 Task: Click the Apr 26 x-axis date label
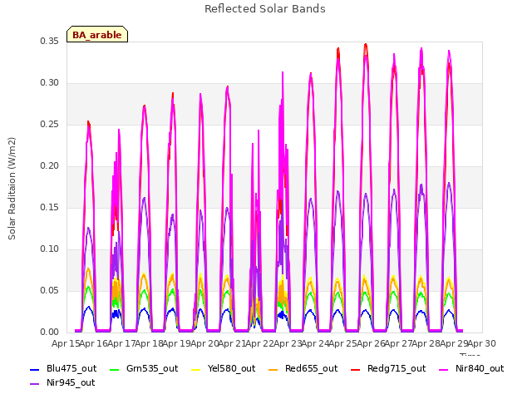click(371, 343)
